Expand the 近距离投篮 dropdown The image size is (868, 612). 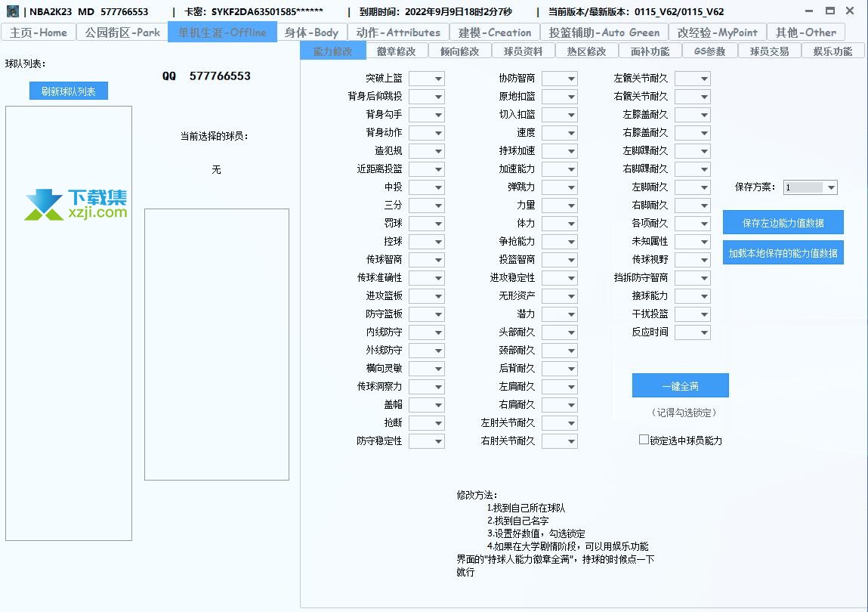tap(427, 169)
